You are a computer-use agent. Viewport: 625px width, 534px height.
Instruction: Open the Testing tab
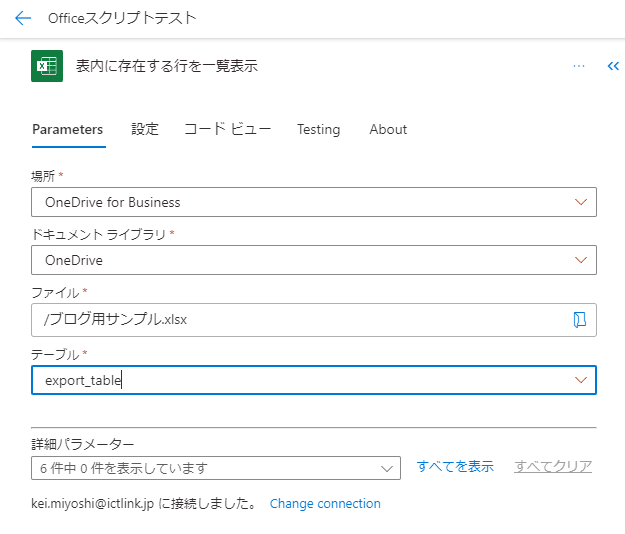pyautogui.click(x=318, y=130)
